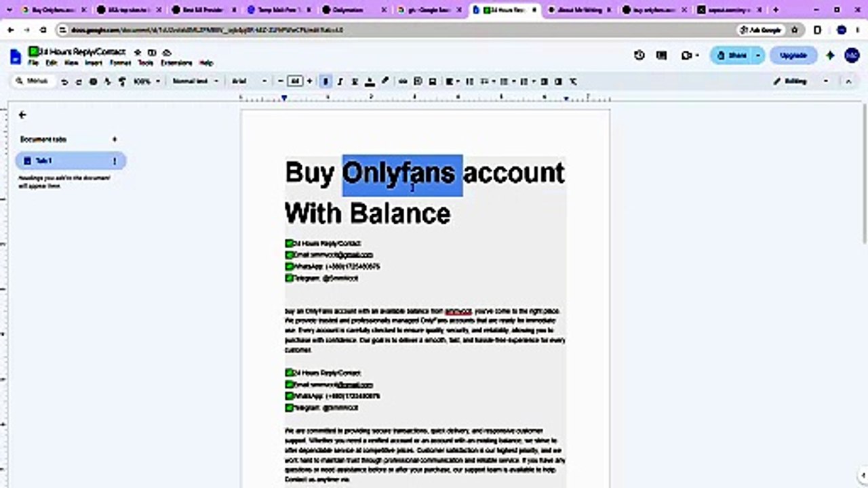Clear formatting of selected text
Image resolution: width=868 pixels, height=488 pixels.
573,81
